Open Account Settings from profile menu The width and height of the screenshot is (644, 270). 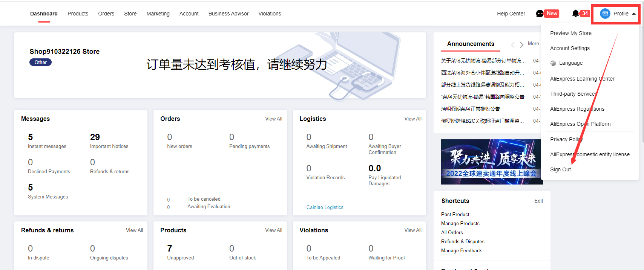tap(570, 48)
